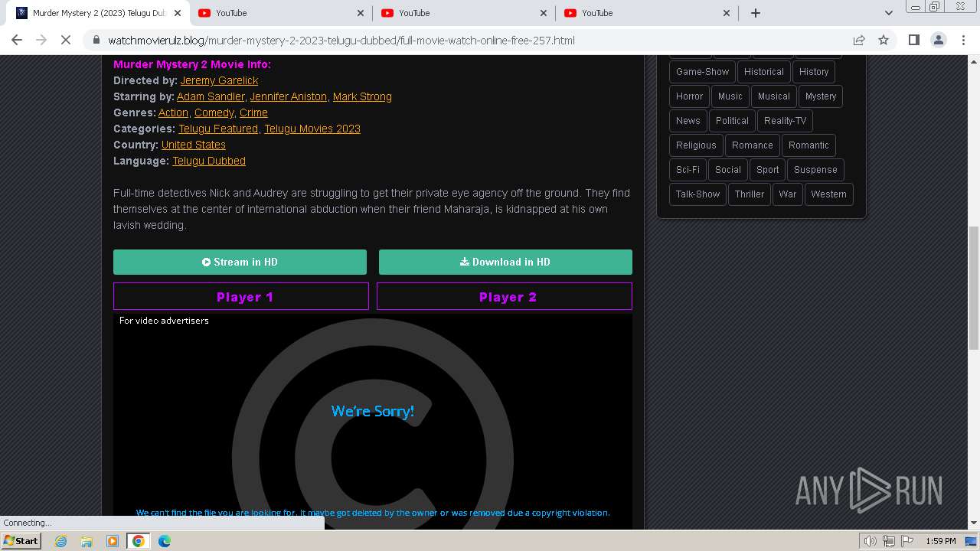The image size is (980, 551).
Task: Select the Musical genre tag
Action: tap(774, 96)
